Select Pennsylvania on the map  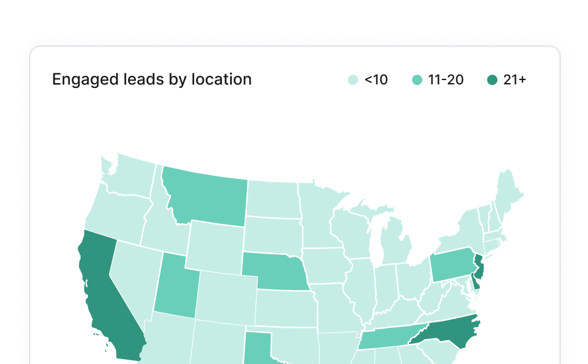[451, 265]
